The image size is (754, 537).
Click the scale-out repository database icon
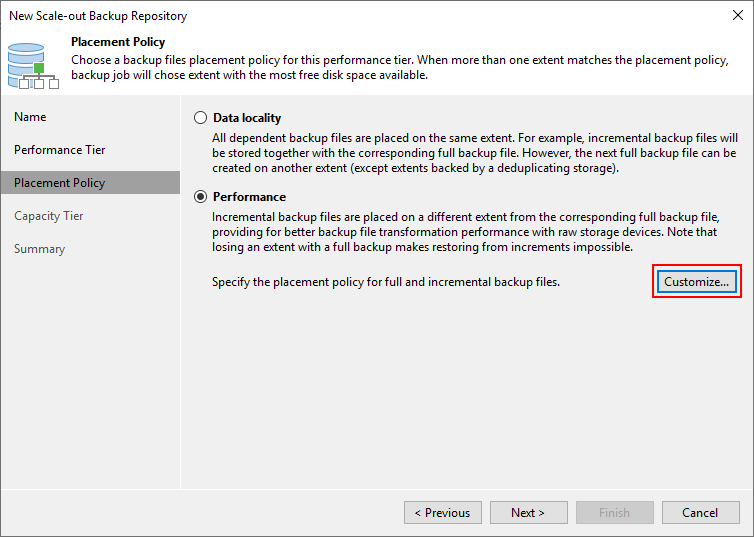point(33,66)
